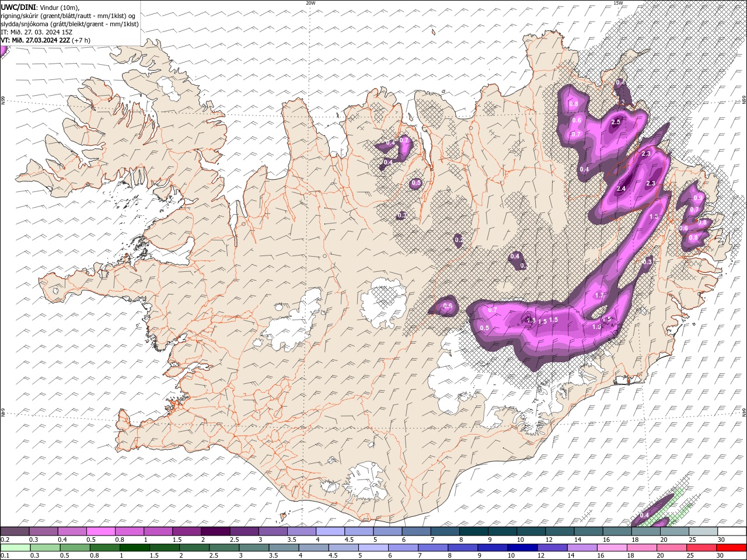This screenshot has width=747, height=560.
Task: Click the 2.5 snowfall value on the map
Action: 616,122
